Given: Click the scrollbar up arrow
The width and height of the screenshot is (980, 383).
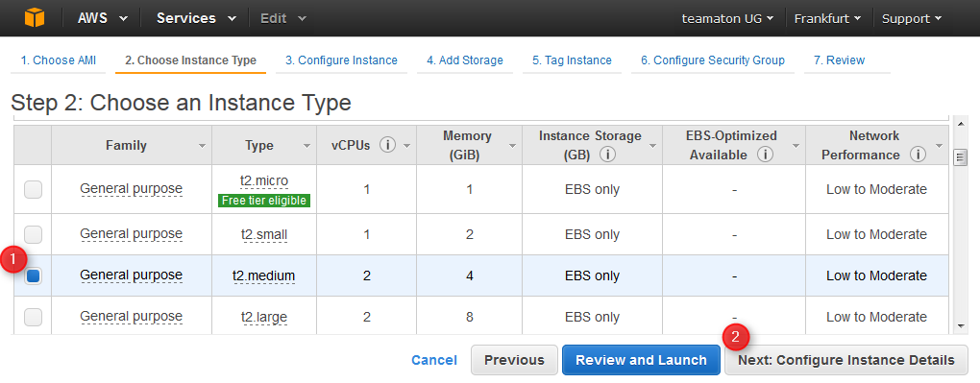Looking at the screenshot, I should point(961,123).
